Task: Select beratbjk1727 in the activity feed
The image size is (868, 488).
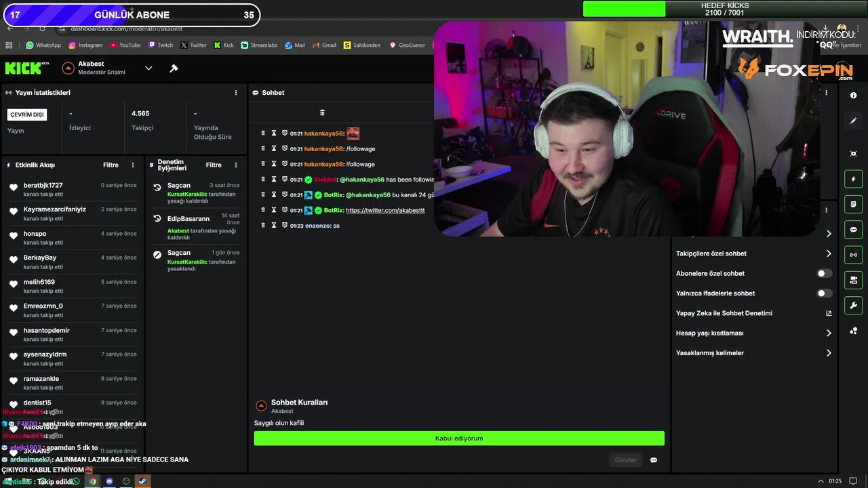Action: coord(73,190)
